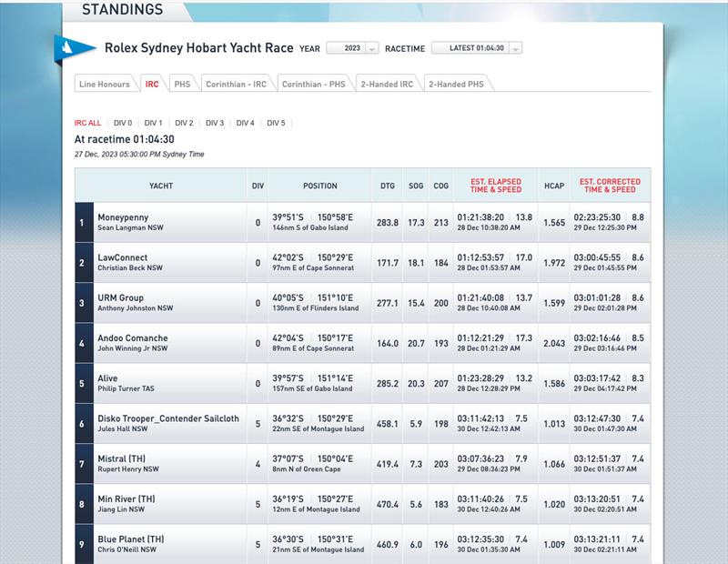The height and width of the screenshot is (564, 728).
Task: Click LawConnect's corrected time 03:00:45:55
Action: tap(597, 257)
